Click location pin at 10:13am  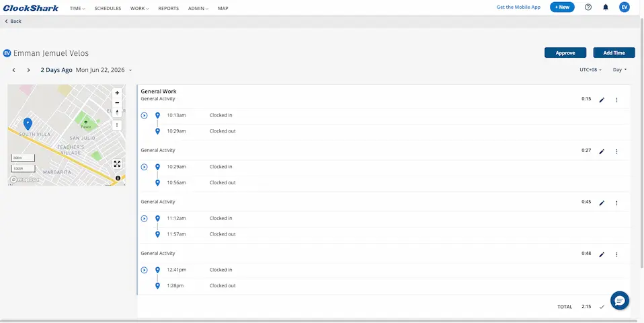pyautogui.click(x=157, y=116)
